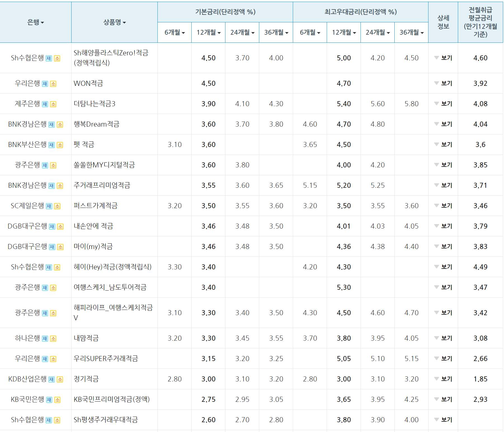Click the 5.30 preferential rate for 여행스케치_남도투어적금
The height and width of the screenshot is (432, 504).
[344, 287]
